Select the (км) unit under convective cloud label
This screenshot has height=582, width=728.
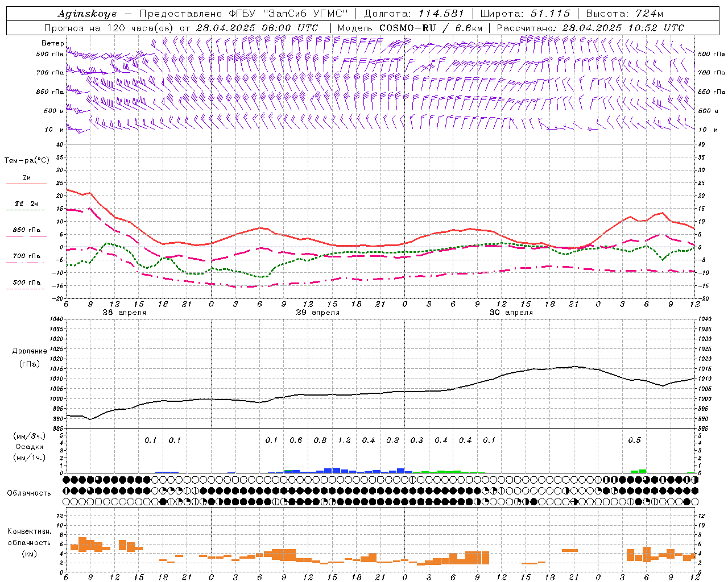point(29,554)
